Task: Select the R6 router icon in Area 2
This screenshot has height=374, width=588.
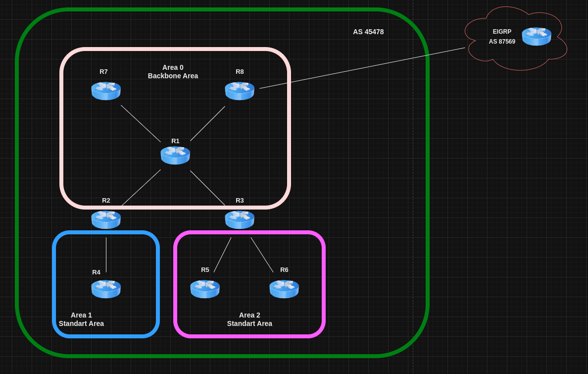Action: pos(284,289)
